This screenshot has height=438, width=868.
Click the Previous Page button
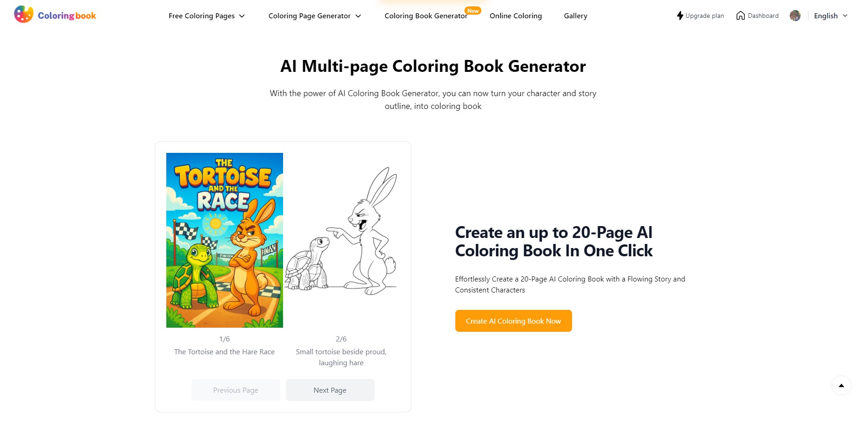point(235,390)
